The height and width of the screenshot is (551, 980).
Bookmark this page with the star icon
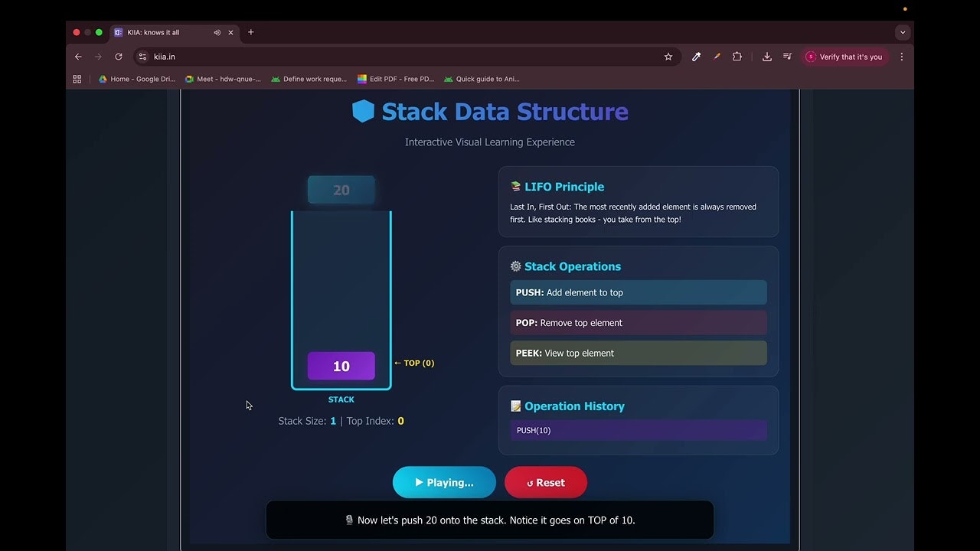coord(668,57)
